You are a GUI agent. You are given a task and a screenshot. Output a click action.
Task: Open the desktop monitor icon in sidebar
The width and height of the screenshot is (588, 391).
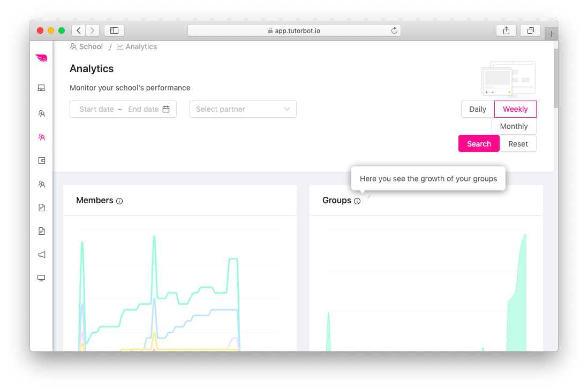[41, 278]
